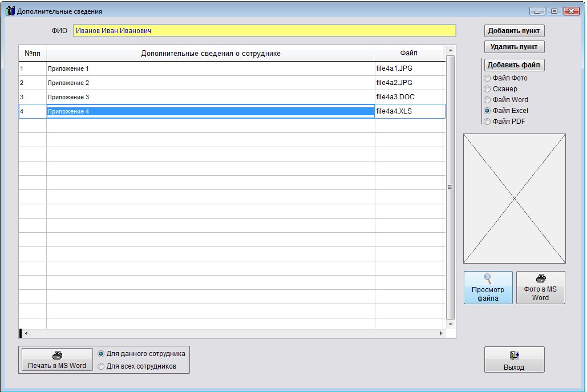The width and height of the screenshot is (587, 392).
Task: Click row number 1 cell of Приложение 1
Action: (33, 69)
